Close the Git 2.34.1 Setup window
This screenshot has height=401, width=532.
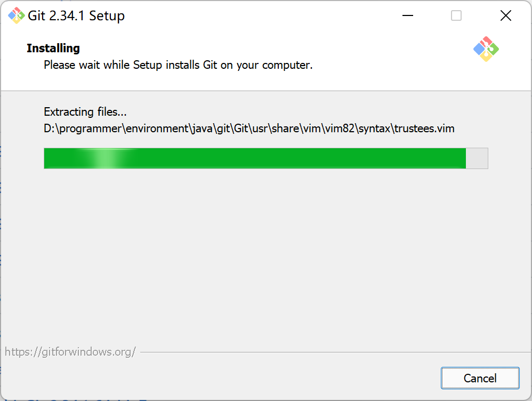pyautogui.click(x=505, y=15)
